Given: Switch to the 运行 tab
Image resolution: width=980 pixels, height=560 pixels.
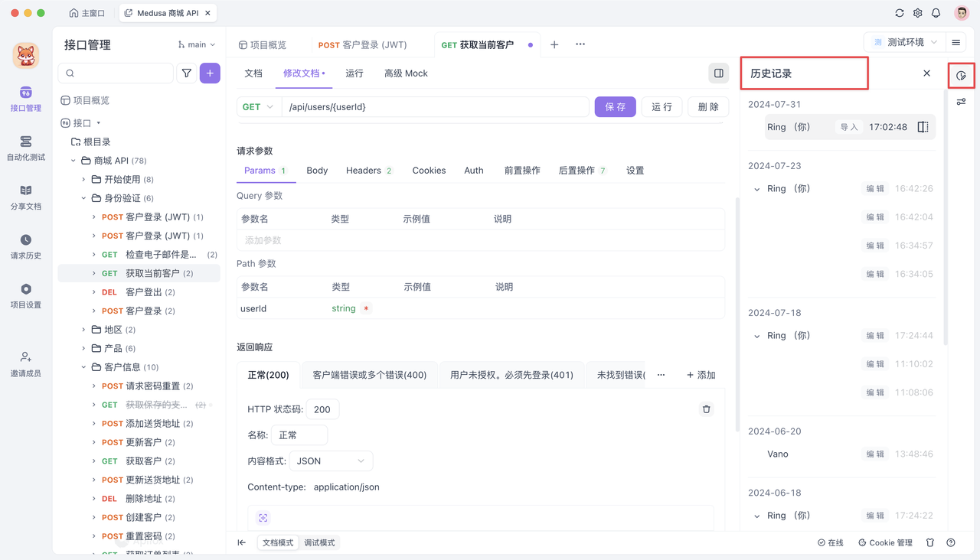Looking at the screenshot, I should pyautogui.click(x=354, y=73).
